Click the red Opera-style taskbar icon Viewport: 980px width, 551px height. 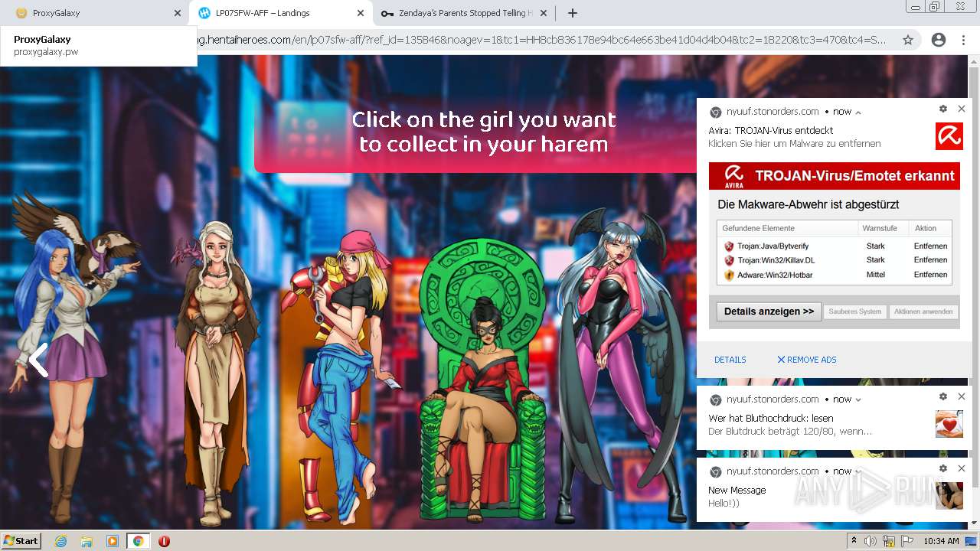[164, 541]
